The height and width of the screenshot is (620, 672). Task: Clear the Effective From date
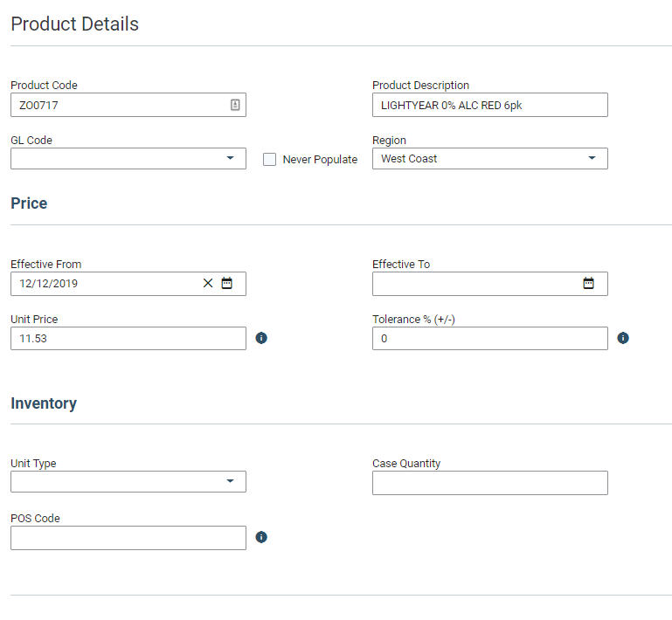click(208, 283)
